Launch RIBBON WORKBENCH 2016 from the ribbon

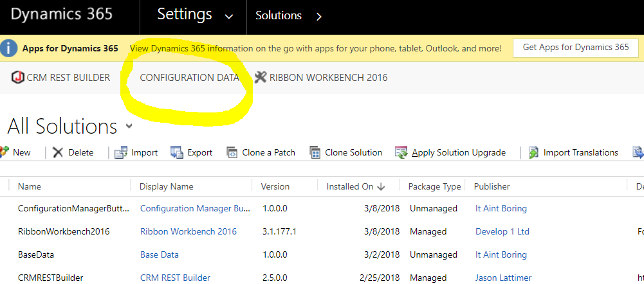point(329,78)
